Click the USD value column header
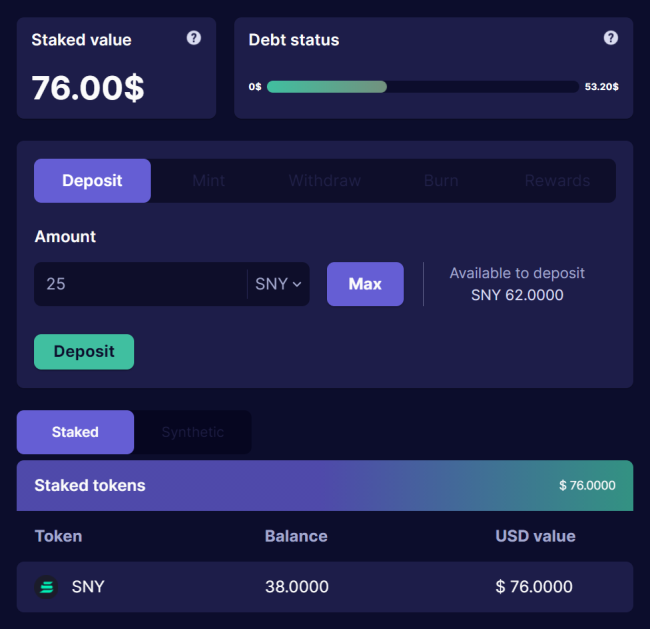650x629 pixels. (535, 536)
